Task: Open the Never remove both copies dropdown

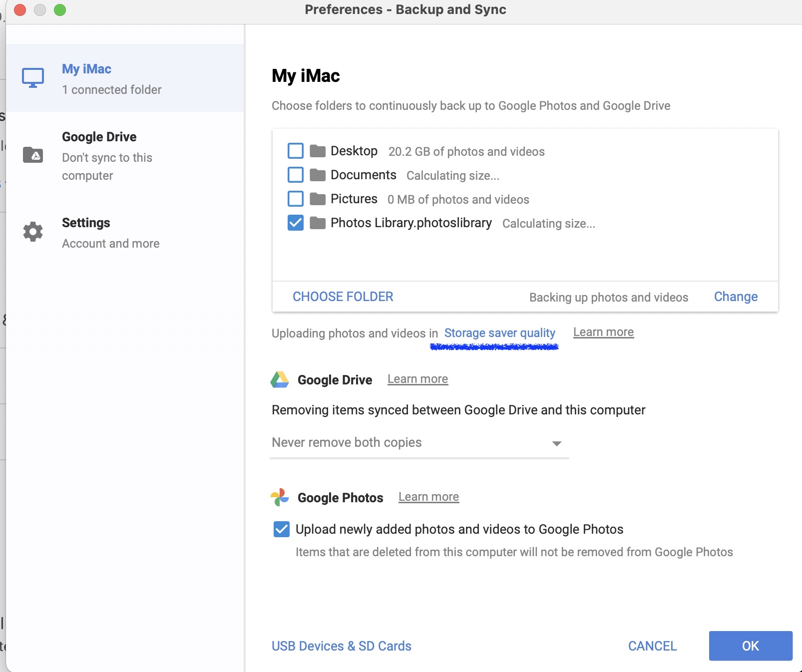Action: coord(419,443)
